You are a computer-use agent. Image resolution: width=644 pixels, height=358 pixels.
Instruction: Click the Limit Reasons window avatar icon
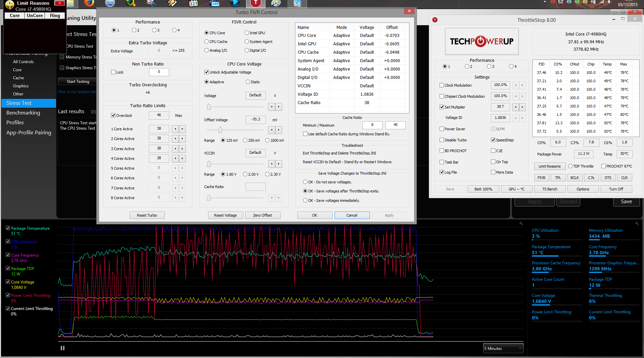click(x=10, y=4)
